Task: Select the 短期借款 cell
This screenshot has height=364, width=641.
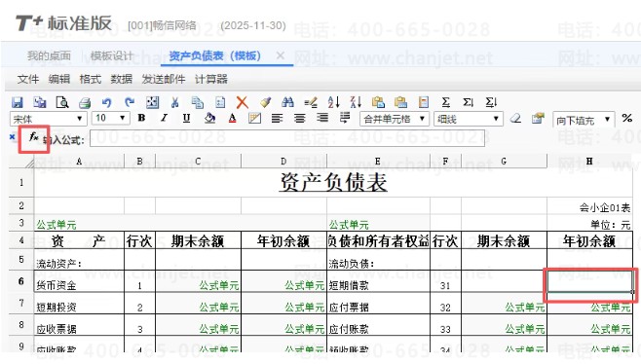Action: [x=378, y=281]
